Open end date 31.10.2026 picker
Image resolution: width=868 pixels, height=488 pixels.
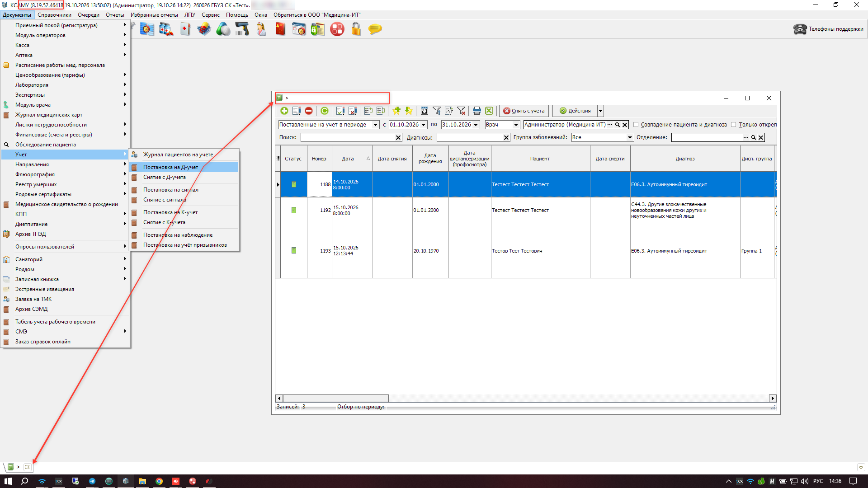(x=476, y=125)
